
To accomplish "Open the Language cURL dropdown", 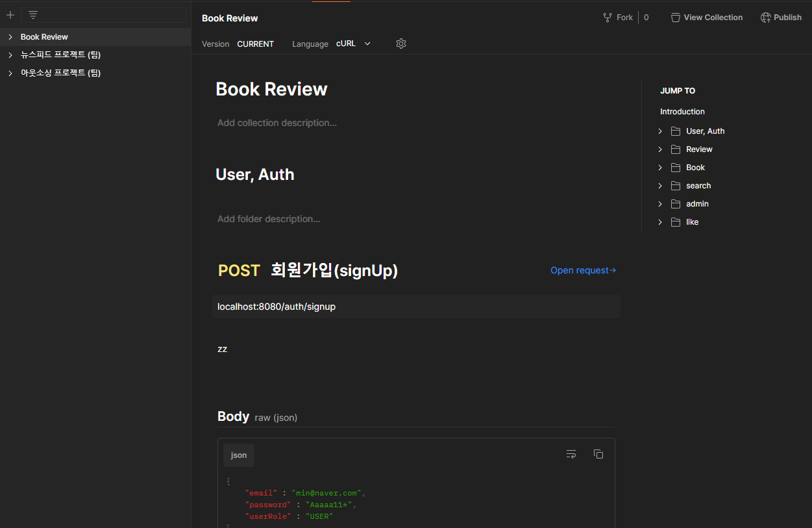I will (x=354, y=44).
